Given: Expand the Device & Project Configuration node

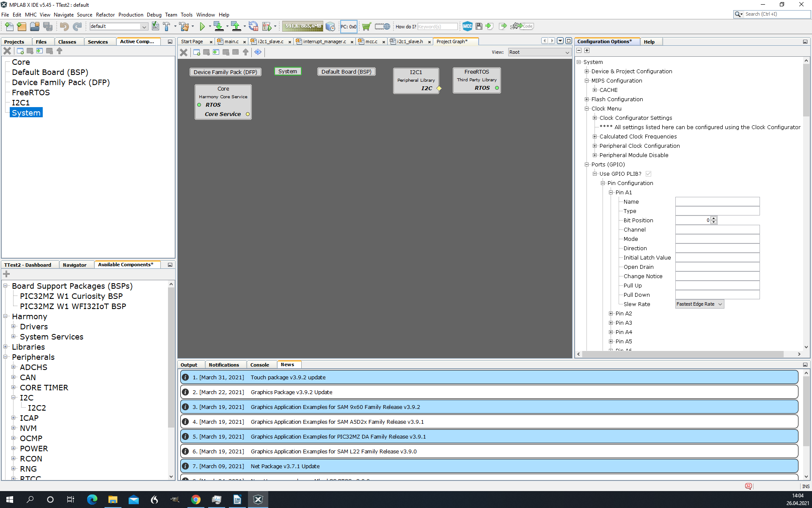Looking at the screenshot, I should (x=587, y=71).
